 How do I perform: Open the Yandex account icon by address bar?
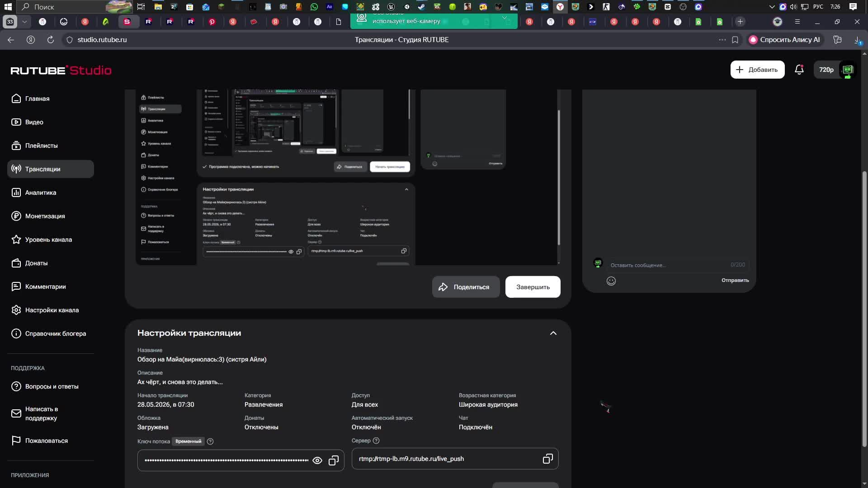coord(31,40)
